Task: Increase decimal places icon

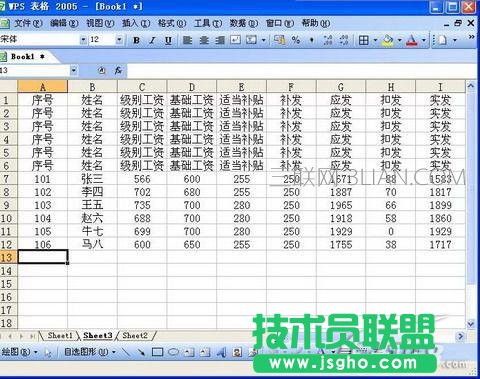Action: pos(328,40)
